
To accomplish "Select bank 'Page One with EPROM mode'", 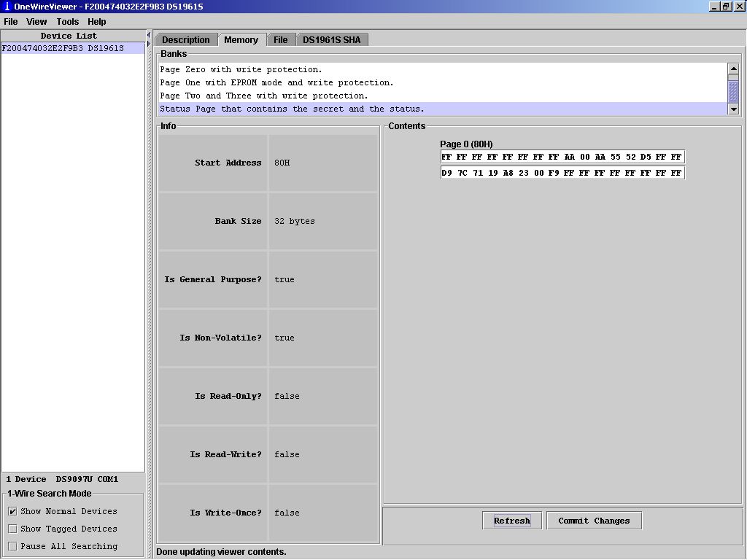I will [443, 83].
